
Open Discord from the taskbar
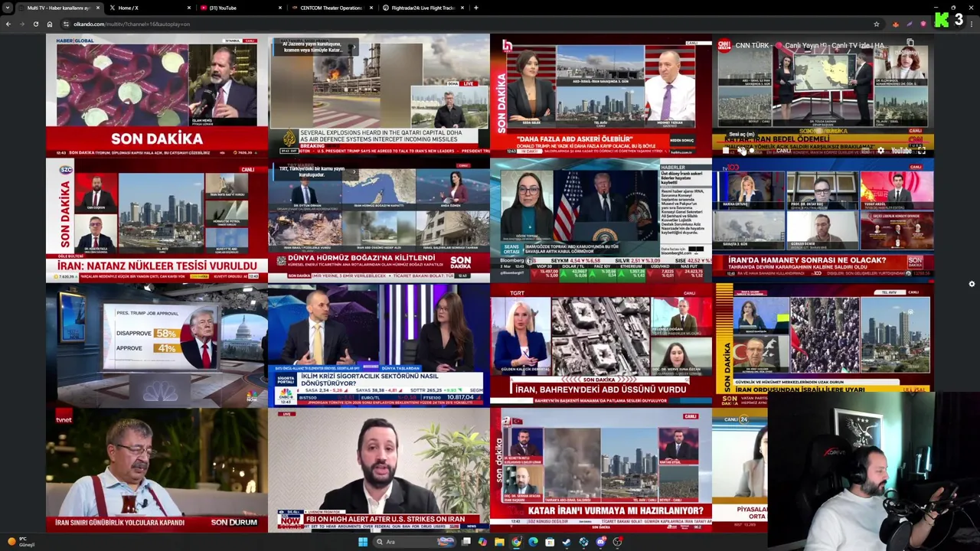[x=601, y=542]
